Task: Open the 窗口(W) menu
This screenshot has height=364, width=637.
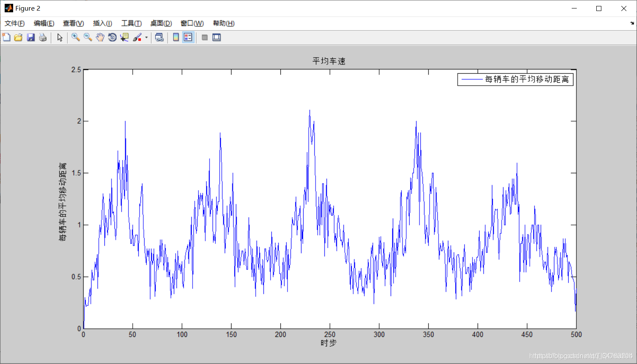Action: (x=192, y=23)
